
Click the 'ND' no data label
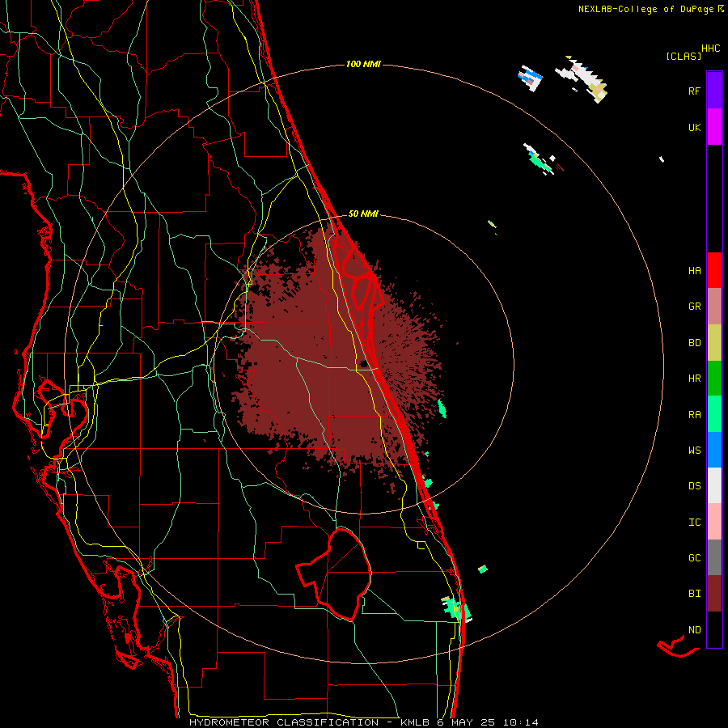click(x=694, y=630)
